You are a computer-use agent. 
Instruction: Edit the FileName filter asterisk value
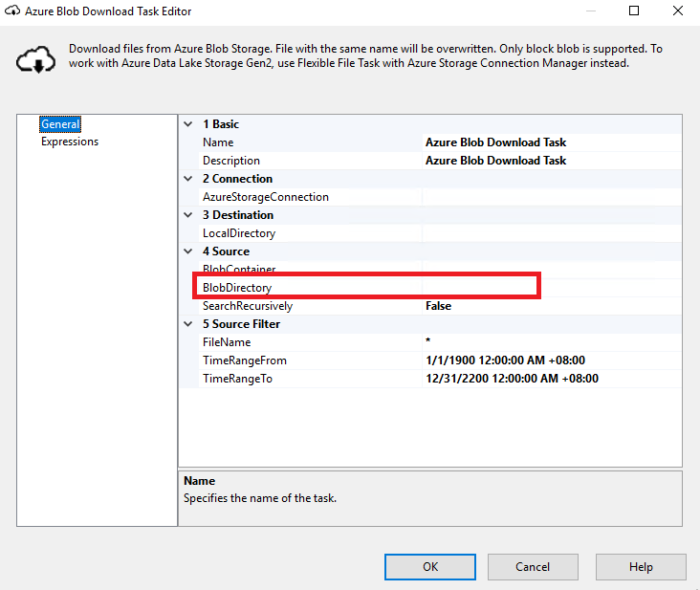[552, 342]
